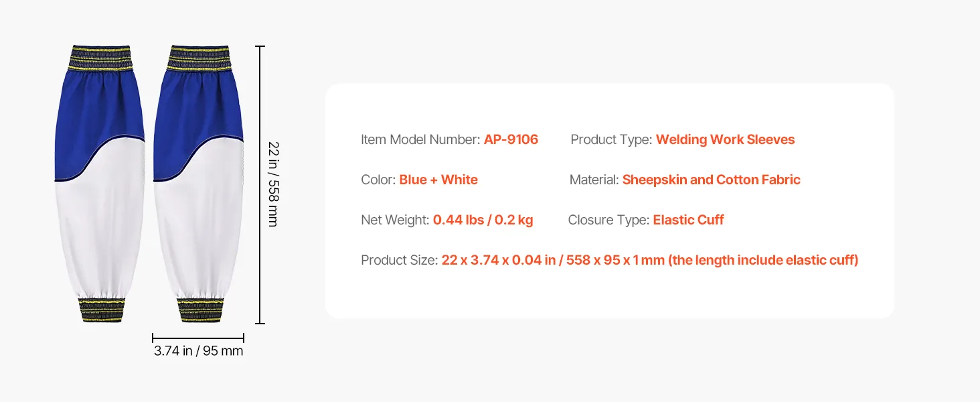Select the AP-9106 model number text
The width and height of the screenshot is (980, 402).
click(511, 139)
